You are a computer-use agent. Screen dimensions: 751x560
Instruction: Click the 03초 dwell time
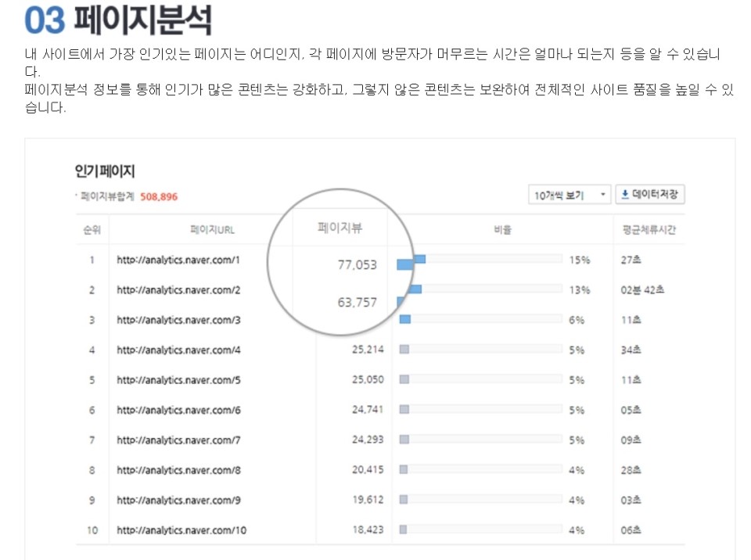[631, 500]
